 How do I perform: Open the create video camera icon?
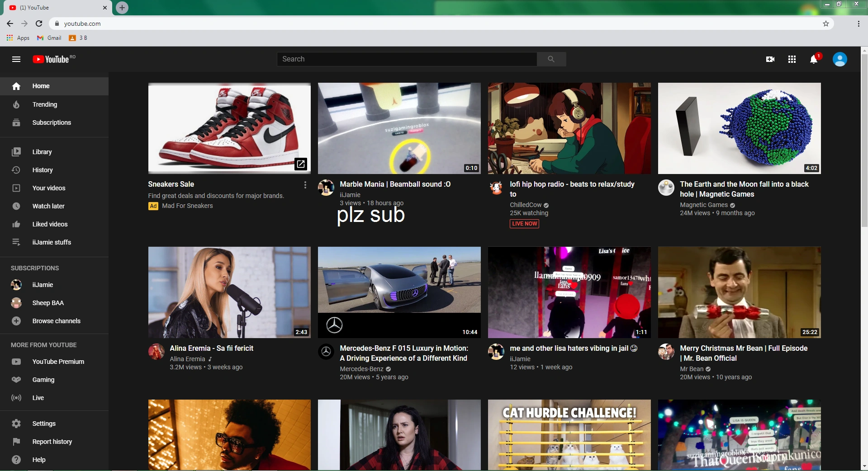coord(770,59)
